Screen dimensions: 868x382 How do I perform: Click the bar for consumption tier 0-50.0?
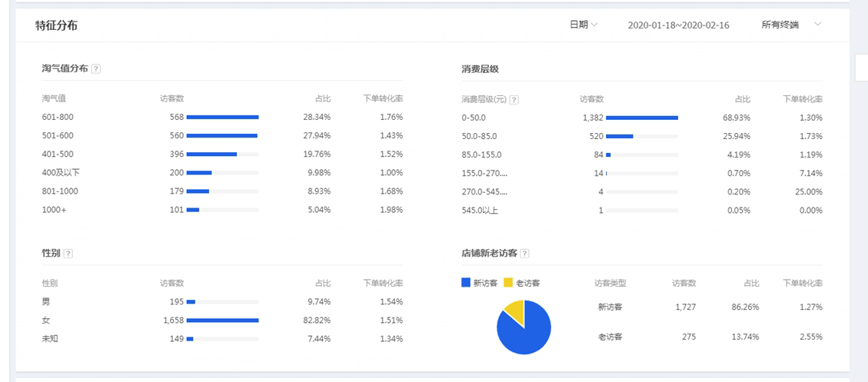(x=642, y=118)
